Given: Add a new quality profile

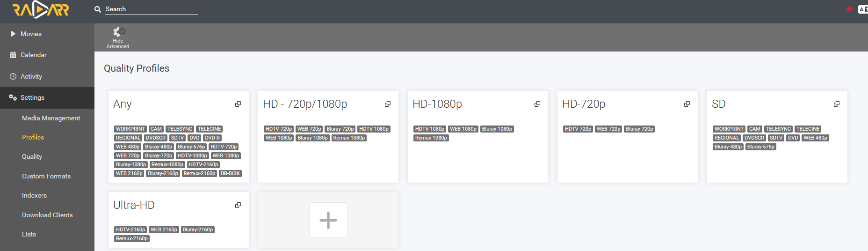Looking at the screenshot, I should pyautogui.click(x=328, y=220).
